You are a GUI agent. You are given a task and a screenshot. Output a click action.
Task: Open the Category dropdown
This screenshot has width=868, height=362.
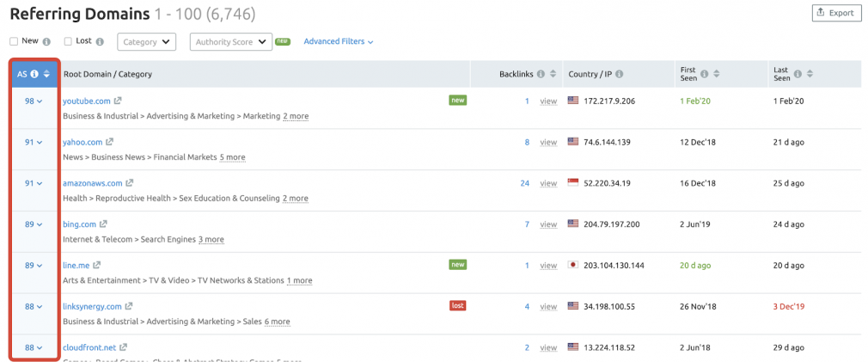click(x=147, y=42)
